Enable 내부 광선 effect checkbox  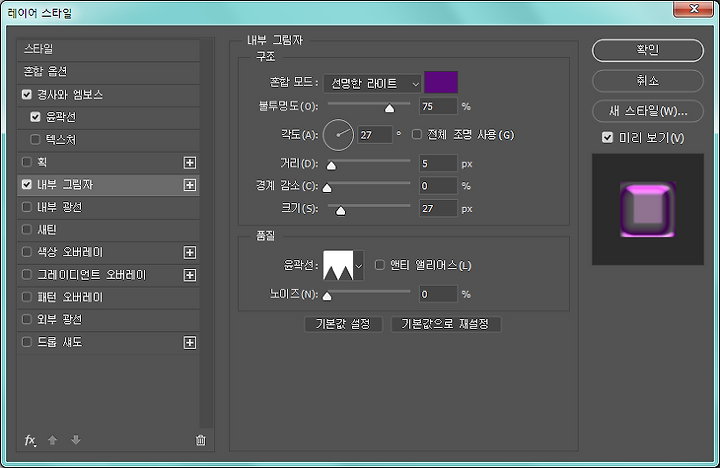(x=27, y=207)
